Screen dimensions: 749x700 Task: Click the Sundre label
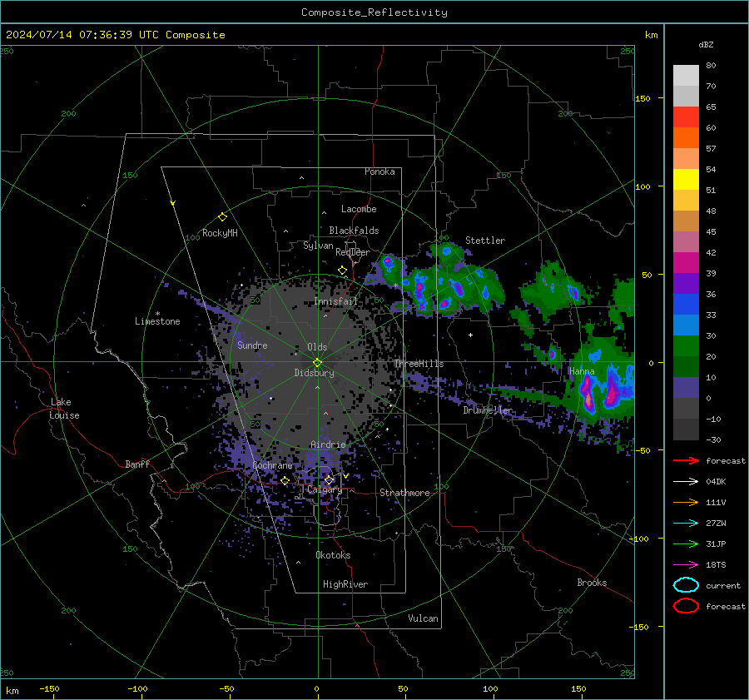tap(252, 345)
